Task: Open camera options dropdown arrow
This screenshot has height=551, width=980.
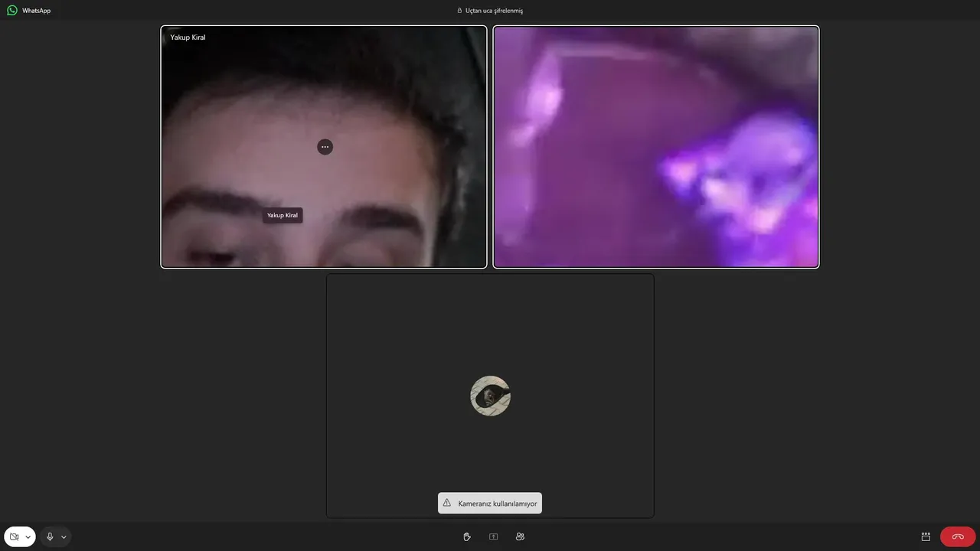Action: coord(28,536)
